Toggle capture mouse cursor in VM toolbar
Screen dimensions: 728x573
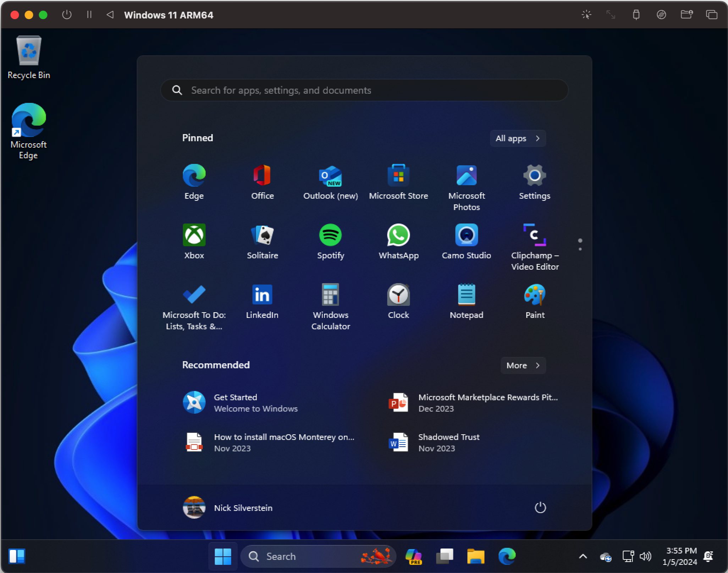pos(586,15)
